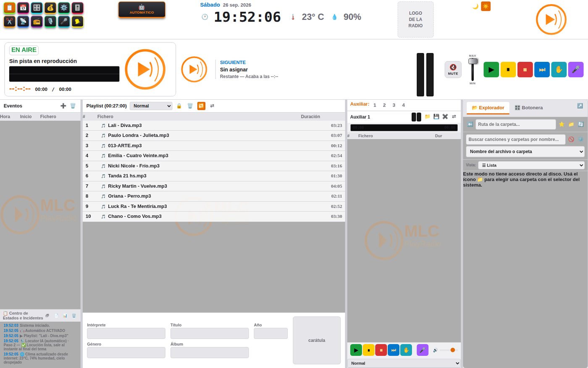Toggle the MUTE button
Image resolution: width=588 pixels, height=368 pixels.
point(453,69)
